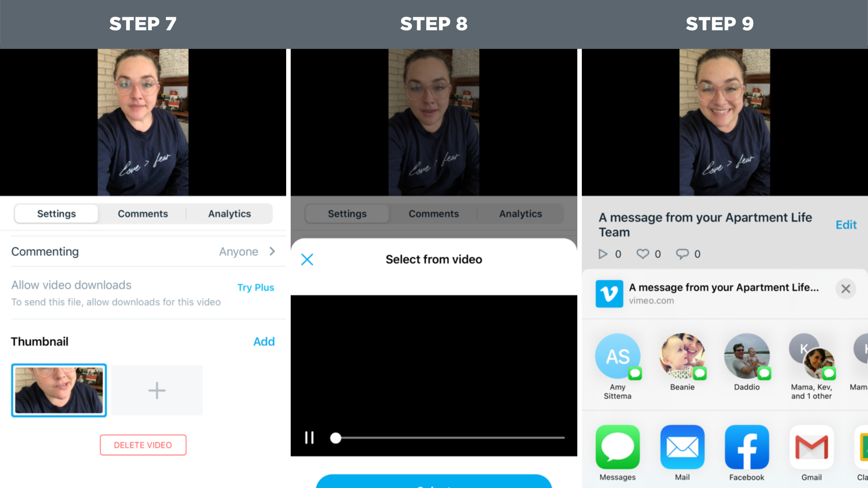Select the current video thumbnail
The height and width of the screenshot is (488, 868).
pyautogui.click(x=59, y=390)
